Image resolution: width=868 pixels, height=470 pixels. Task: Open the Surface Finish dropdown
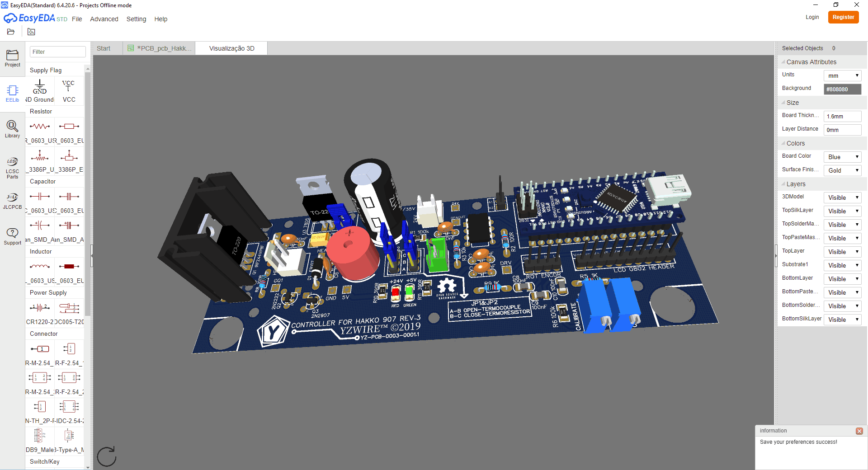(x=842, y=170)
